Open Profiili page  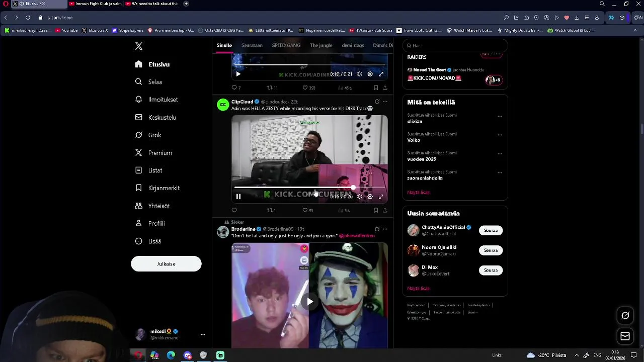[x=150, y=223]
